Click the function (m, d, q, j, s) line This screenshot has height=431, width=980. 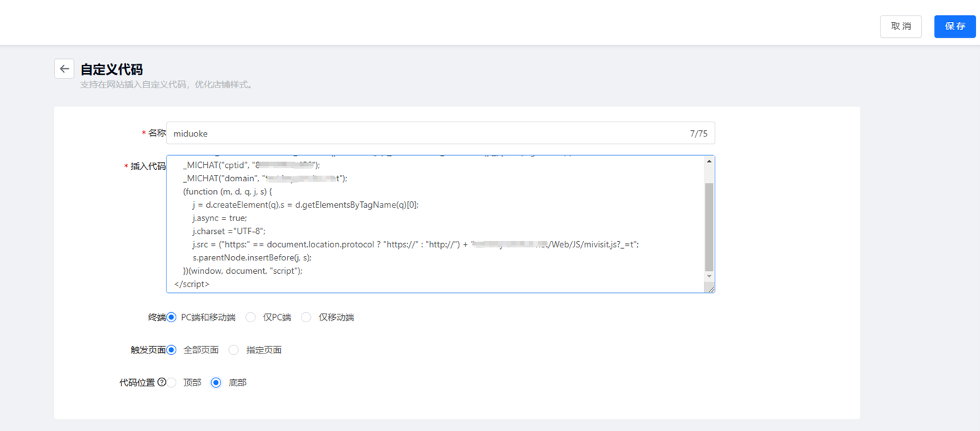(x=228, y=191)
